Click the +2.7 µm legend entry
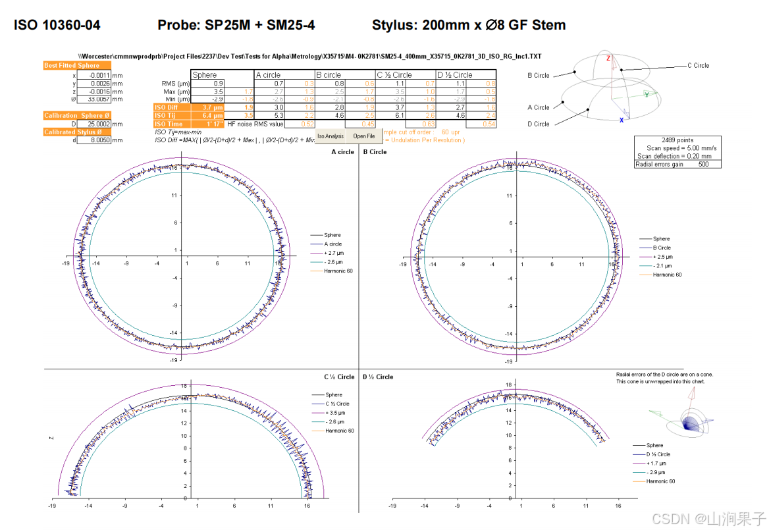This screenshot has height=532, width=769. coord(328,253)
